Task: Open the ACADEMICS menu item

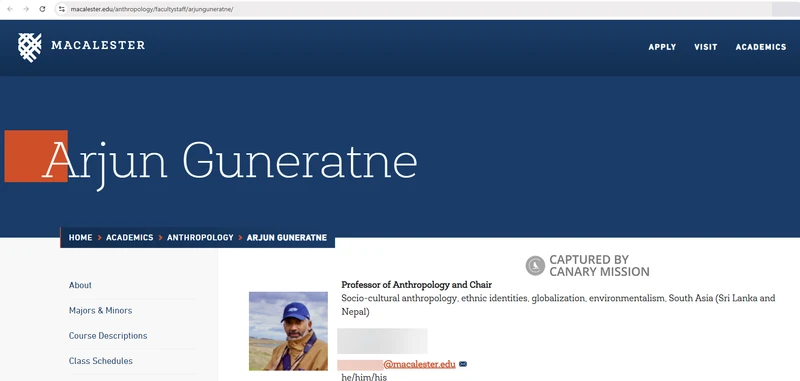Action: [761, 47]
